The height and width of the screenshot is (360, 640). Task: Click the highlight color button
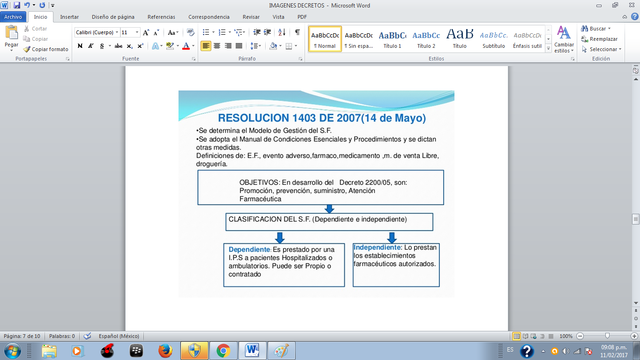pyautogui.click(x=170, y=46)
